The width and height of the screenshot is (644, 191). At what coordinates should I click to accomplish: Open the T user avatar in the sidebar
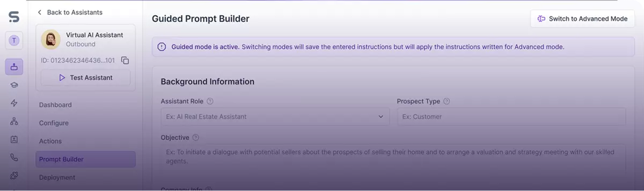14,41
